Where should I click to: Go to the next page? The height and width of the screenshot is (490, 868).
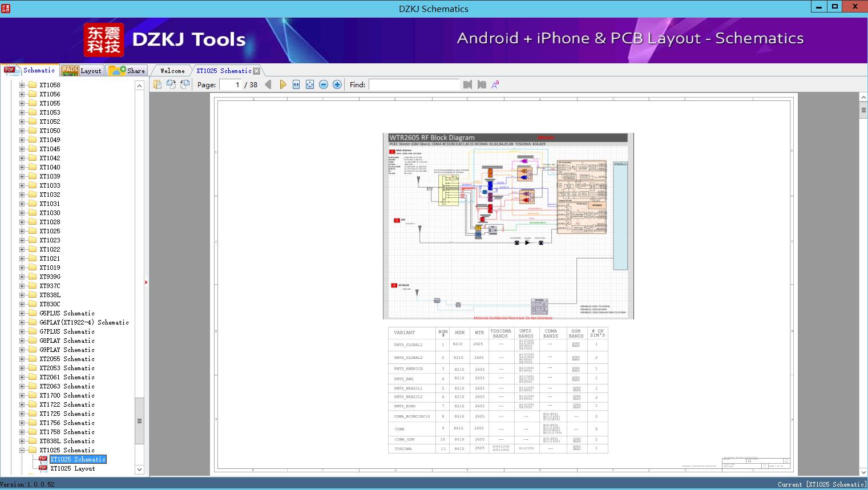282,84
